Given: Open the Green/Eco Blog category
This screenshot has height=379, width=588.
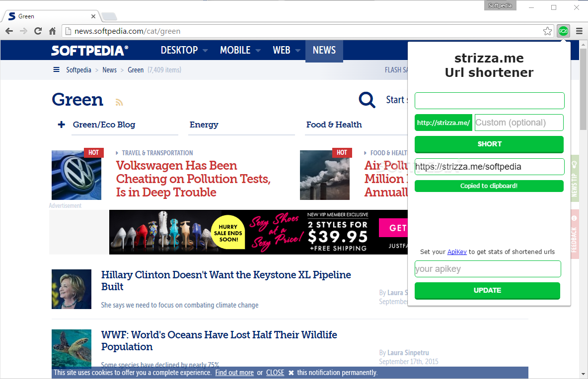Looking at the screenshot, I should click(x=104, y=125).
